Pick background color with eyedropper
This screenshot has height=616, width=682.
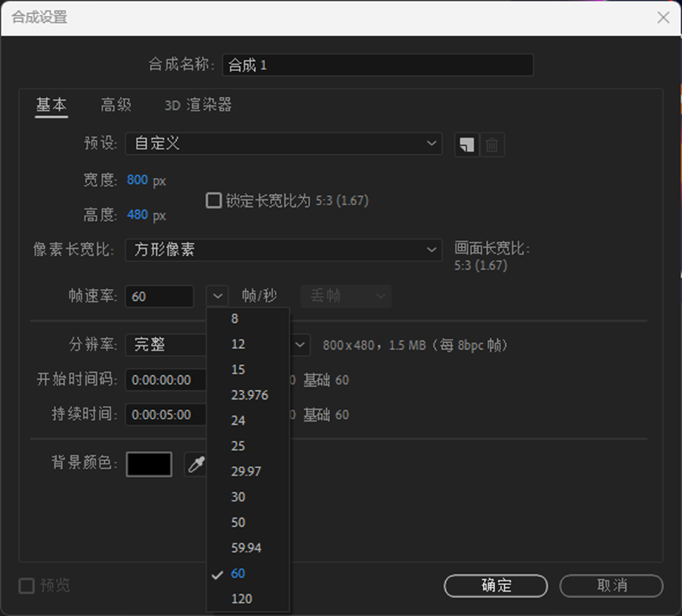point(196,464)
